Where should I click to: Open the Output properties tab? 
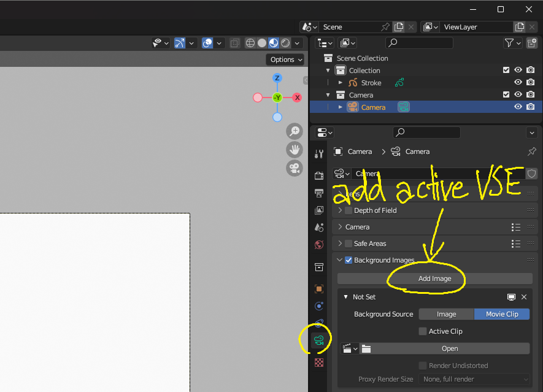tap(319, 193)
